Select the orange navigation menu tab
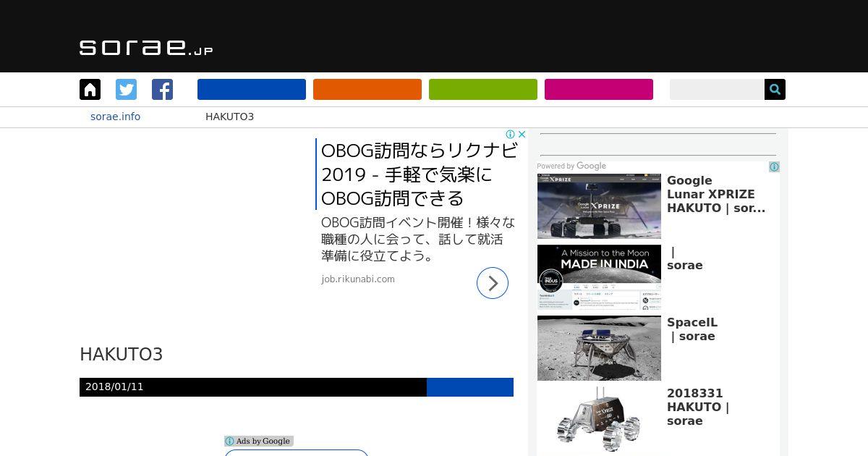Screen dimensions: 868x456 [x=367, y=90]
